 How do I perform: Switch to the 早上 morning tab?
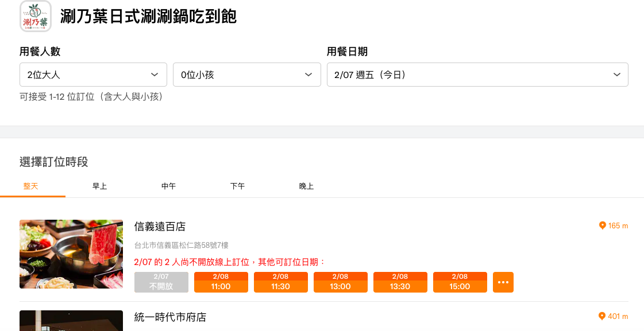click(x=100, y=186)
